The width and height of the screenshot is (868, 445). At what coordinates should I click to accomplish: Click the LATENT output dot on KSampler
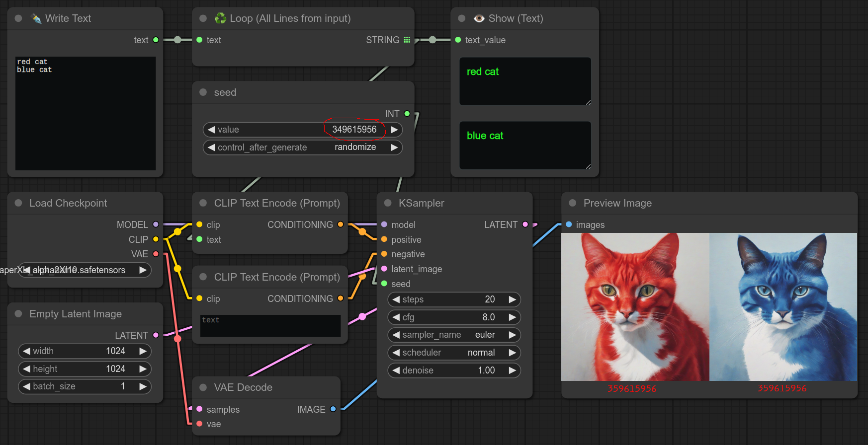click(x=525, y=224)
